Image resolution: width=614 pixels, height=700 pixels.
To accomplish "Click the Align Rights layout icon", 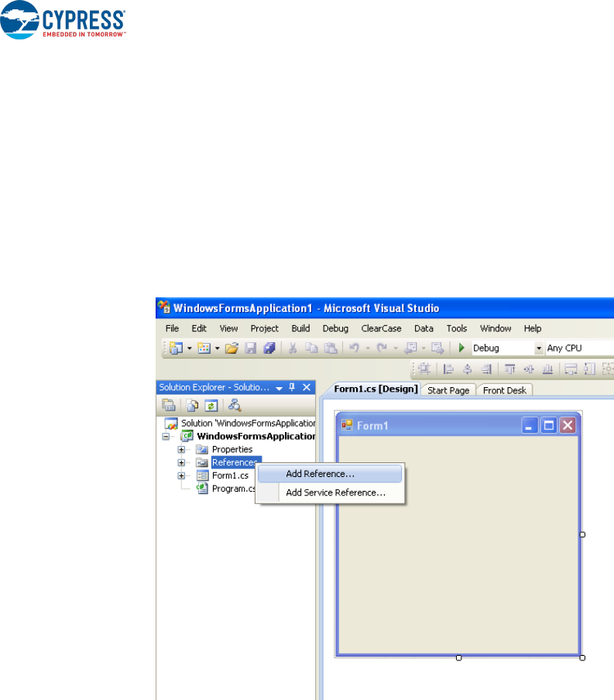I will [486, 369].
